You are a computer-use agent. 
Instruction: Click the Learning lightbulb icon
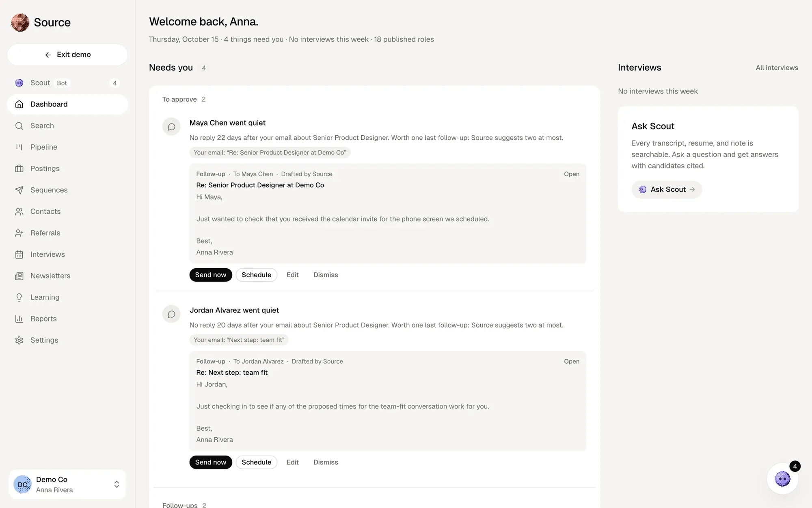click(19, 297)
